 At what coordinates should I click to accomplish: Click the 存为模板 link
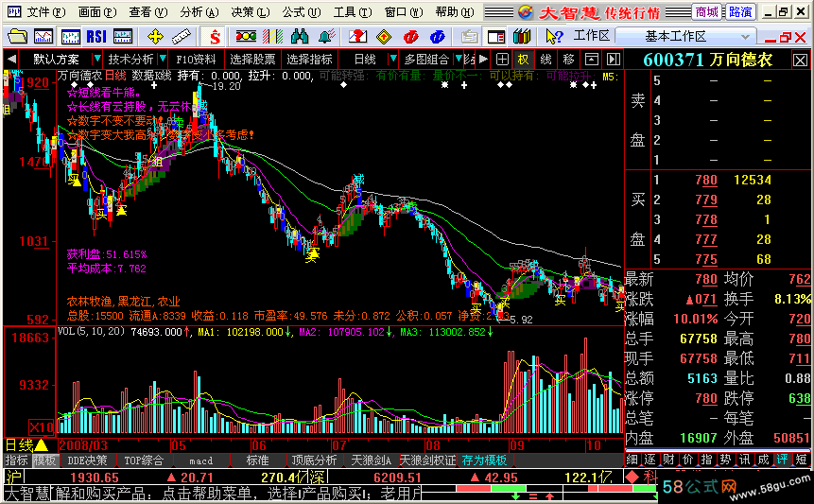pos(484,461)
